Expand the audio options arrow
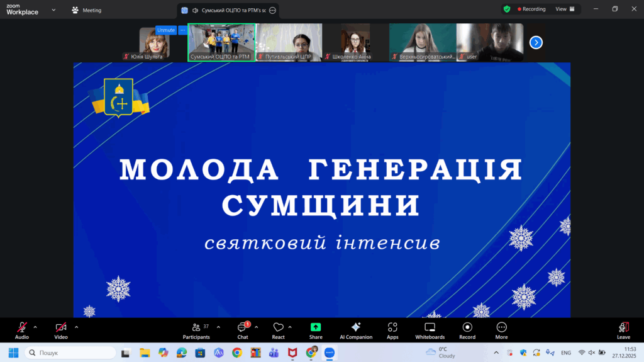The width and height of the screenshot is (644, 362). click(35, 327)
